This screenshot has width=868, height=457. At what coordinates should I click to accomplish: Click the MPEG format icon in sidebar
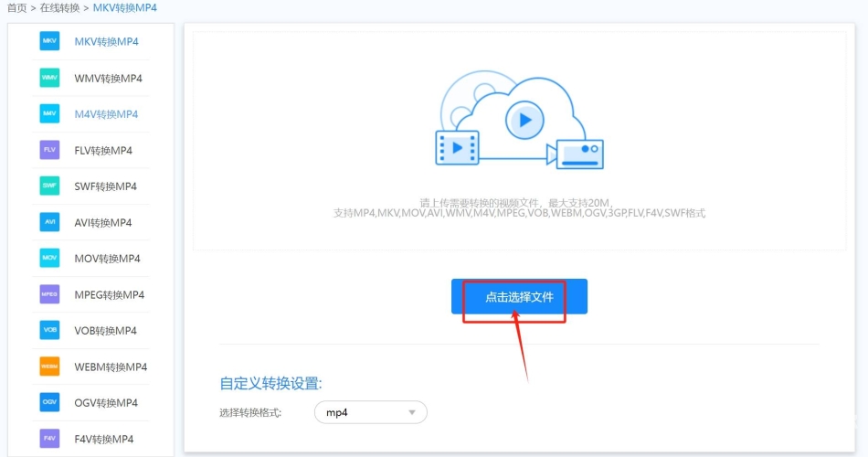click(x=49, y=294)
